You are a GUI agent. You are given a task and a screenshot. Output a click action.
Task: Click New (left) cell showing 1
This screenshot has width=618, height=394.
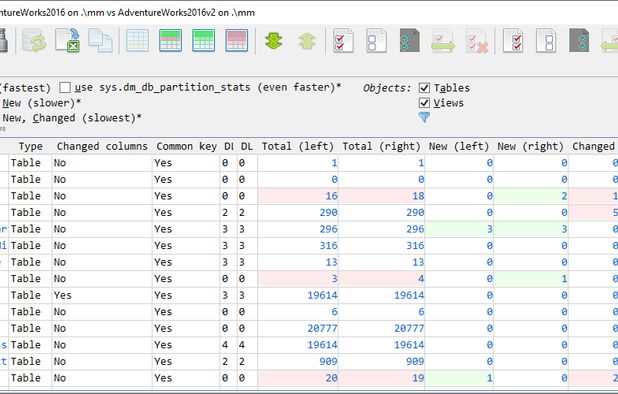coord(459,378)
